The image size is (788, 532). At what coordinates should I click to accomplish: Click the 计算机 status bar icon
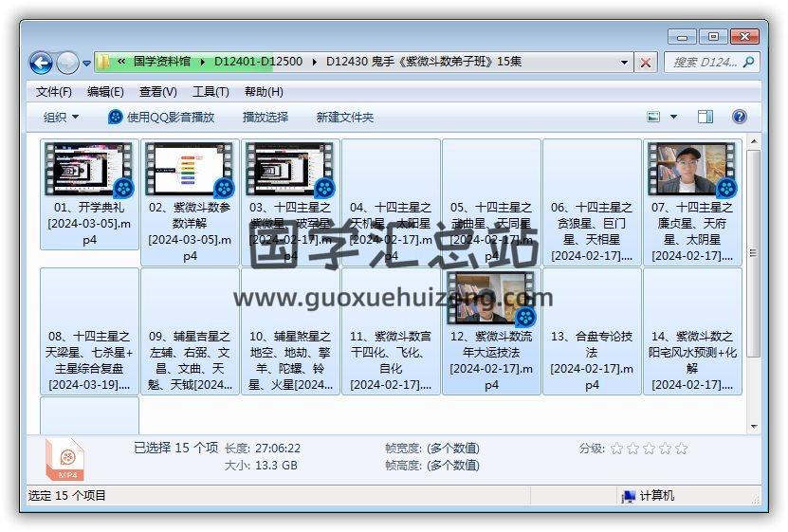(x=628, y=496)
